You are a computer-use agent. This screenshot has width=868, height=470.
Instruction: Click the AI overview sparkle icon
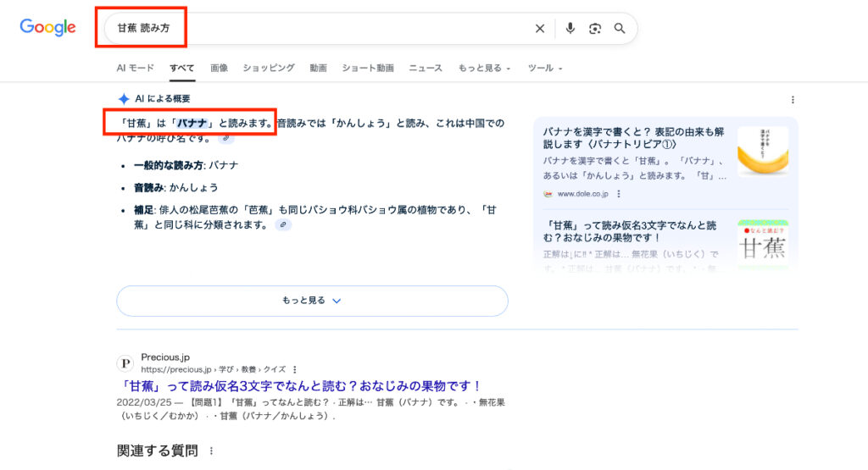click(124, 99)
